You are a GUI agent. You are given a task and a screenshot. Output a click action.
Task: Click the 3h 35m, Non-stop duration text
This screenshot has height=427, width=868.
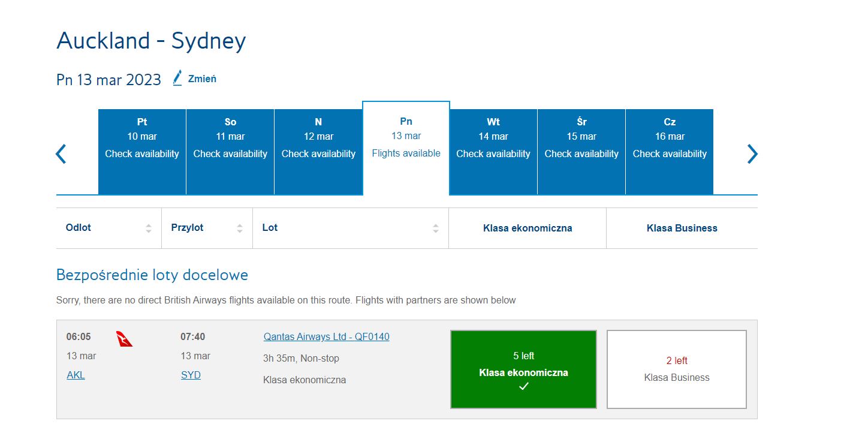[301, 359]
